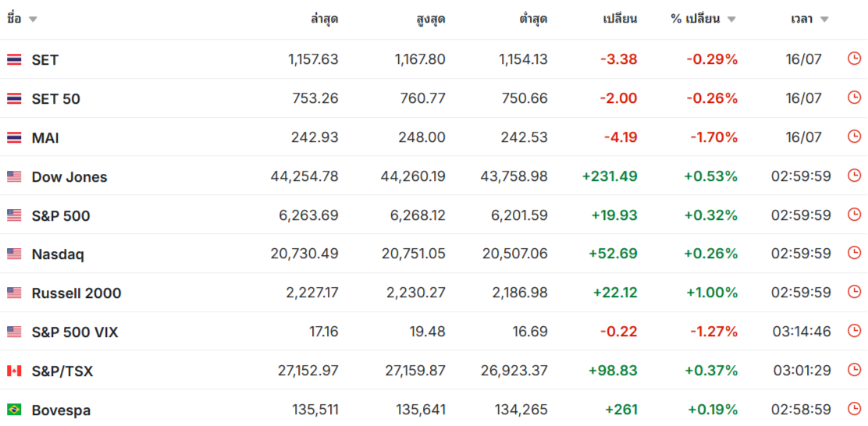Click the Thai flag next to MAI
868x426 pixels.
click(14, 138)
